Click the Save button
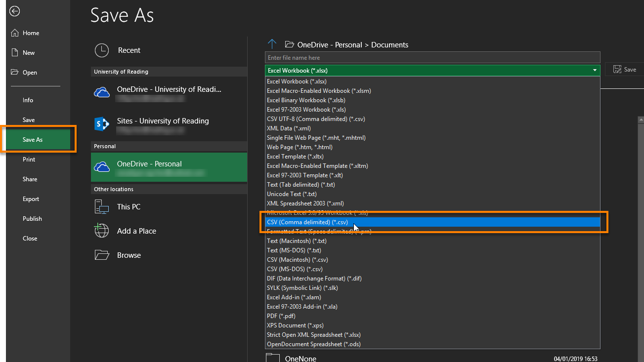Viewport: 644px width, 362px height. (x=624, y=70)
